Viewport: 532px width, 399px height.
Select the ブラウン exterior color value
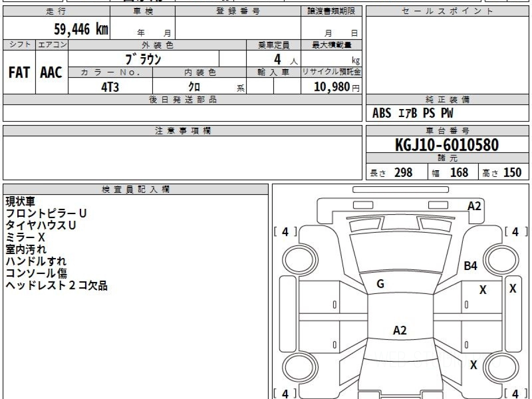(143, 59)
